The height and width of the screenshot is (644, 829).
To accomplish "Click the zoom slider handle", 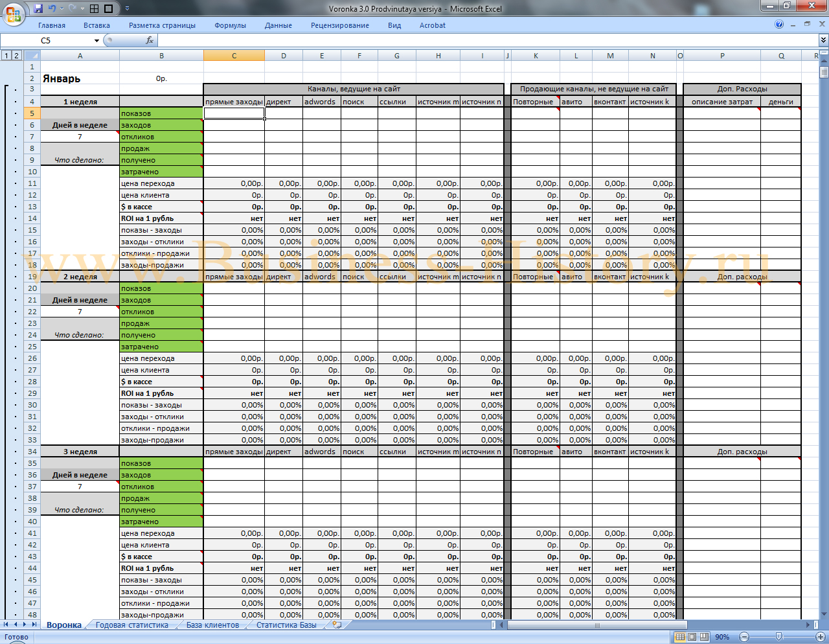I will 779,637.
